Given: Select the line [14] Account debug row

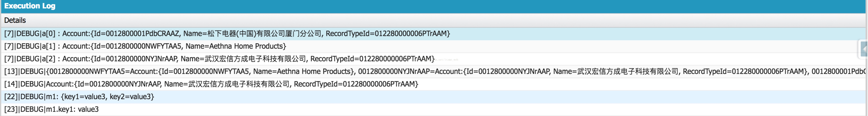Looking at the screenshot, I should 433,84.
